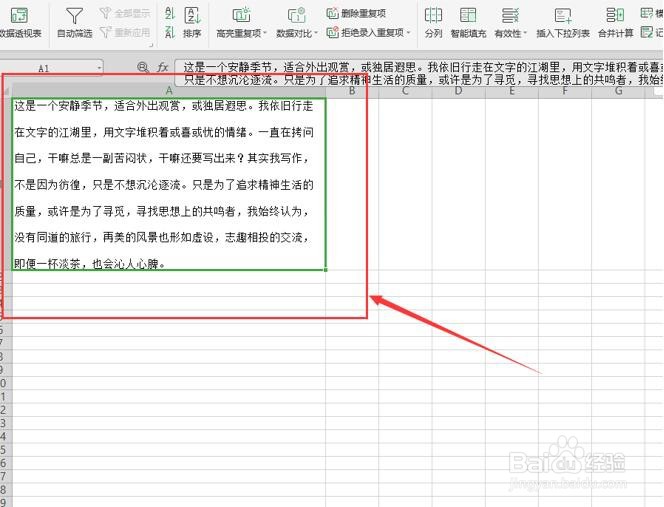The height and width of the screenshot is (507, 664).
Task: Expand the 高亮重复项 dropdown arrow
Action: click(x=265, y=33)
